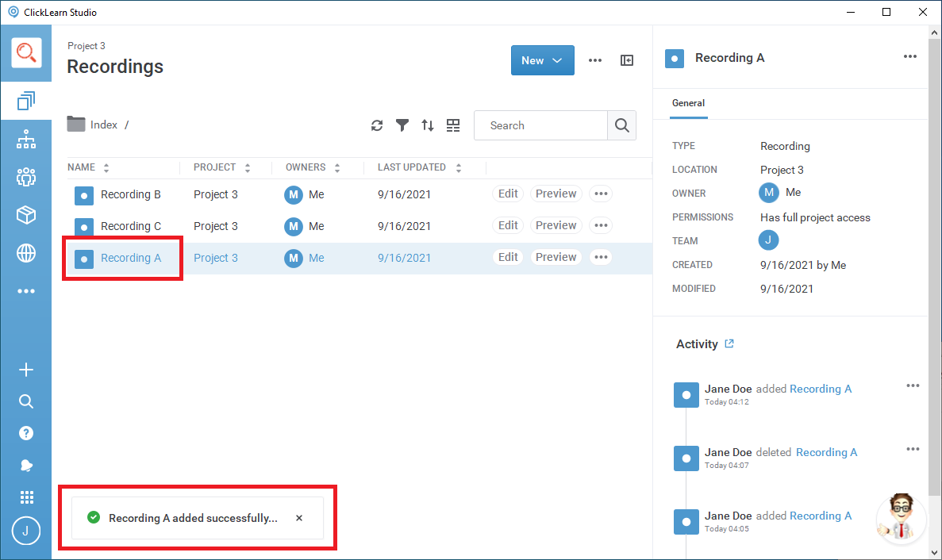942x560 pixels.
Task: Click the team J avatar in details
Action: pos(768,240)
